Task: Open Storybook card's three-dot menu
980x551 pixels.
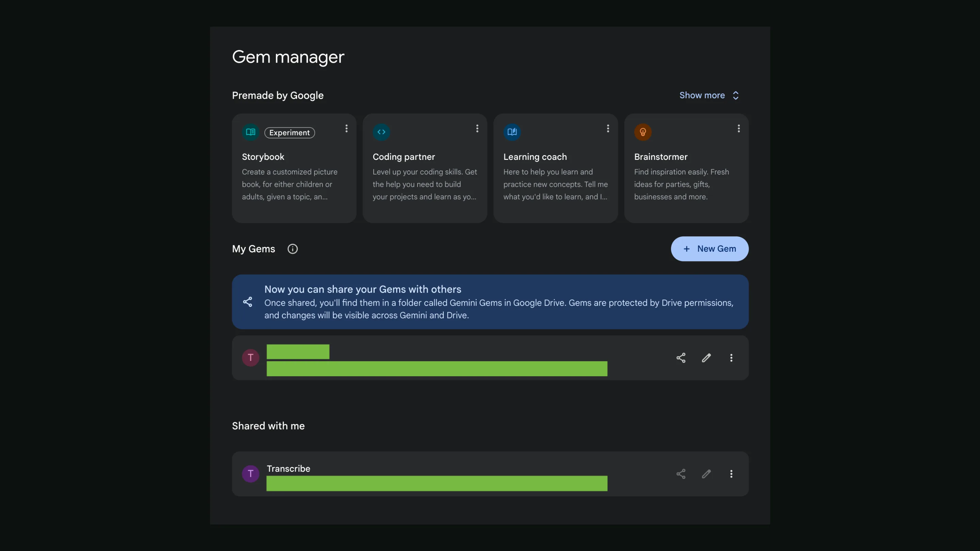Action: pos(346,129)
